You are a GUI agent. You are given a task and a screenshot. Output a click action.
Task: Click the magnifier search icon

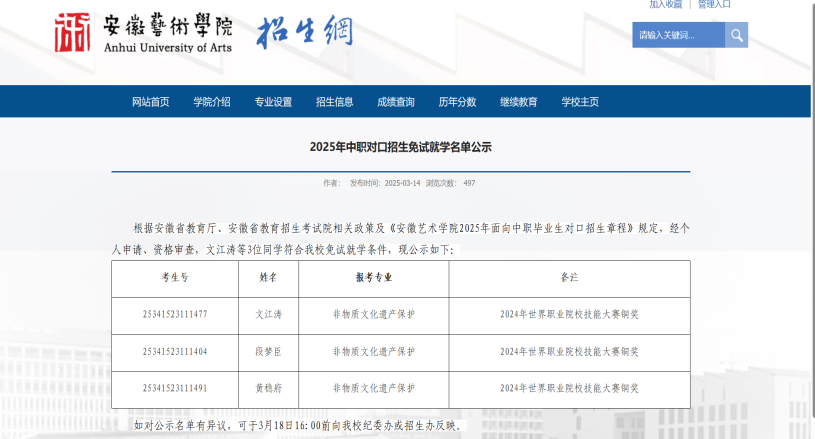pos(736,35)
